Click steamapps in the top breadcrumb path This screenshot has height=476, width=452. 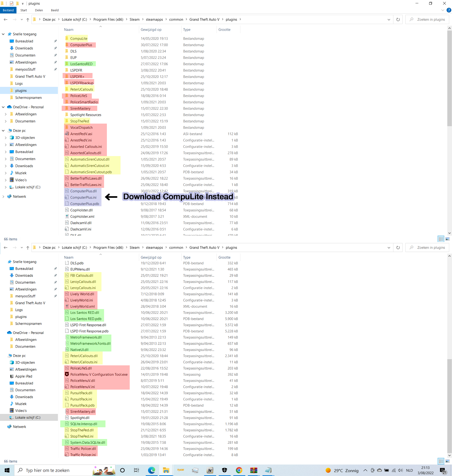coord(154,20)
